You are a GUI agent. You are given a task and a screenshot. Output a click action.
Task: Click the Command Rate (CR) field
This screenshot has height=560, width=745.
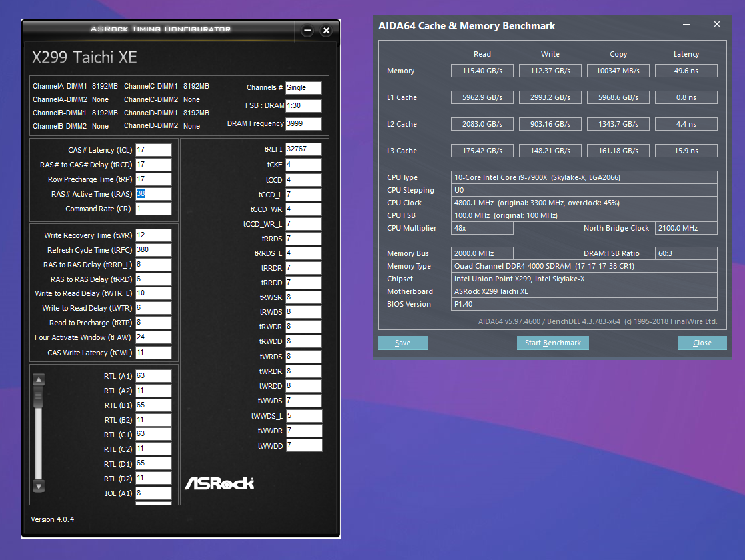[x=153, y=209]
